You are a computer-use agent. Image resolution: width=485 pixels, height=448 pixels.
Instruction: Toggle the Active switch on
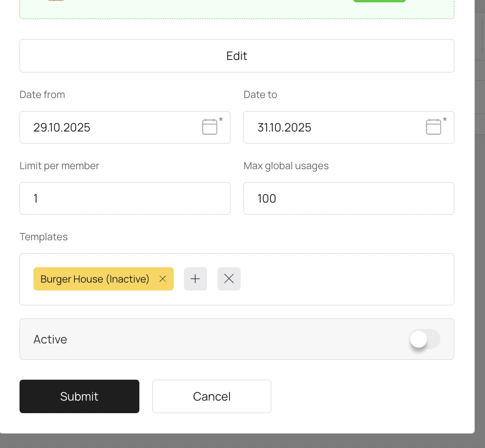pyautogui.click(x=424, y=339)
